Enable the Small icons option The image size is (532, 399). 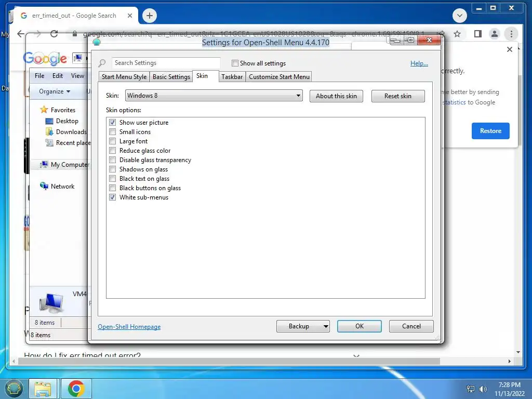pyautogui.click(x=112, y=131)
